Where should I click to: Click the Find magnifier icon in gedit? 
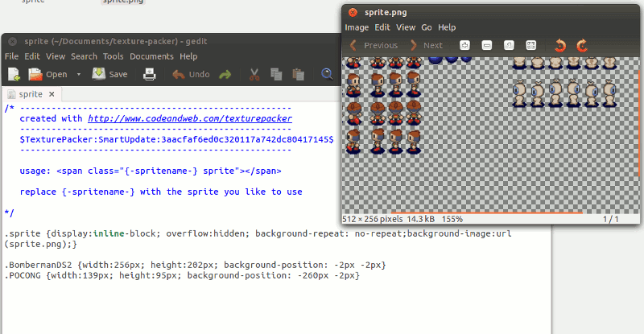(x=327, y=74)
